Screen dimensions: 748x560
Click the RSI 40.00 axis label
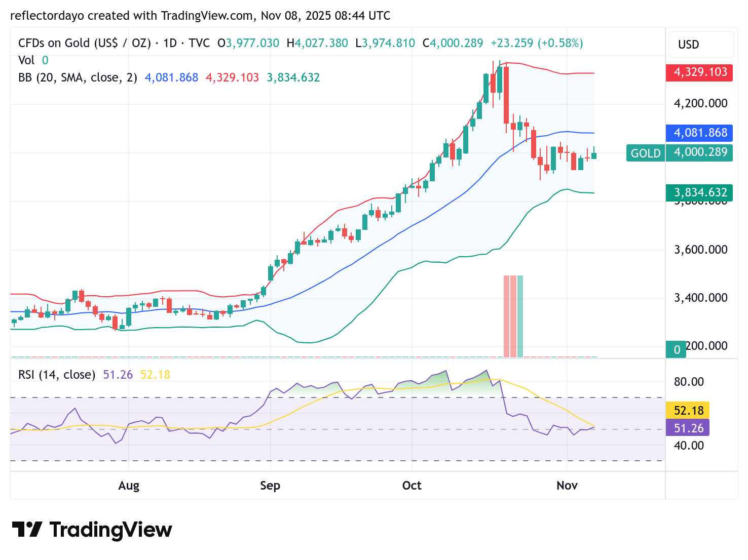tap(689, 446)
